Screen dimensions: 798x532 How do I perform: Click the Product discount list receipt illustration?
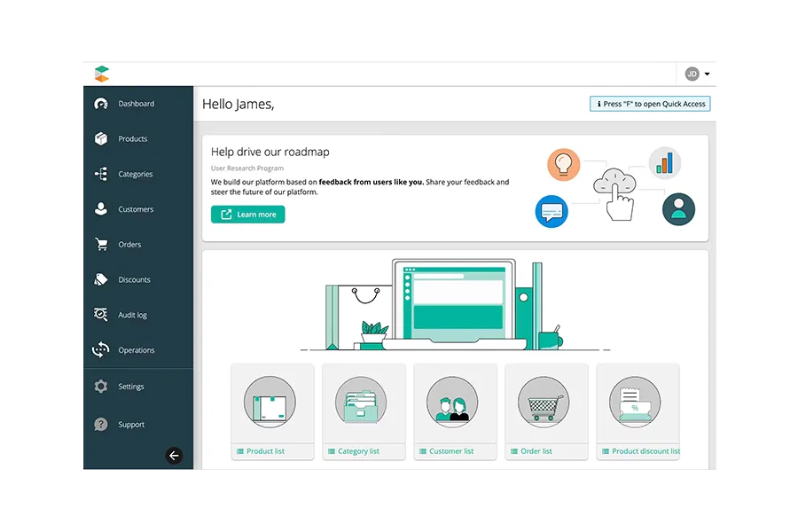pyautogui.click(x=635, y=403)
